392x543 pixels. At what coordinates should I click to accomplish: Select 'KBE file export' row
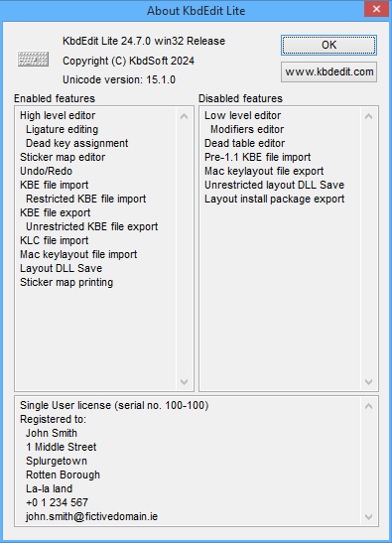coord(55,212)
